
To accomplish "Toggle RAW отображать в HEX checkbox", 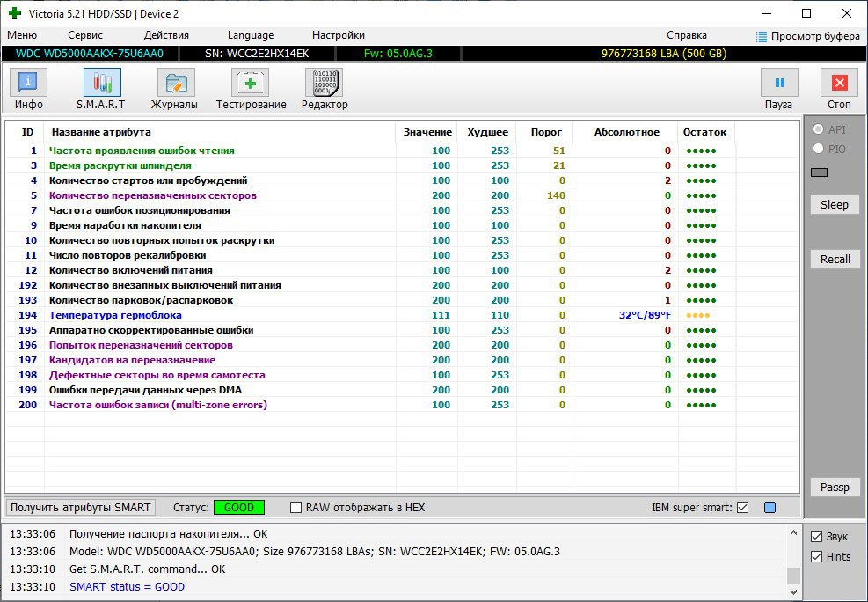I will 296,507.
